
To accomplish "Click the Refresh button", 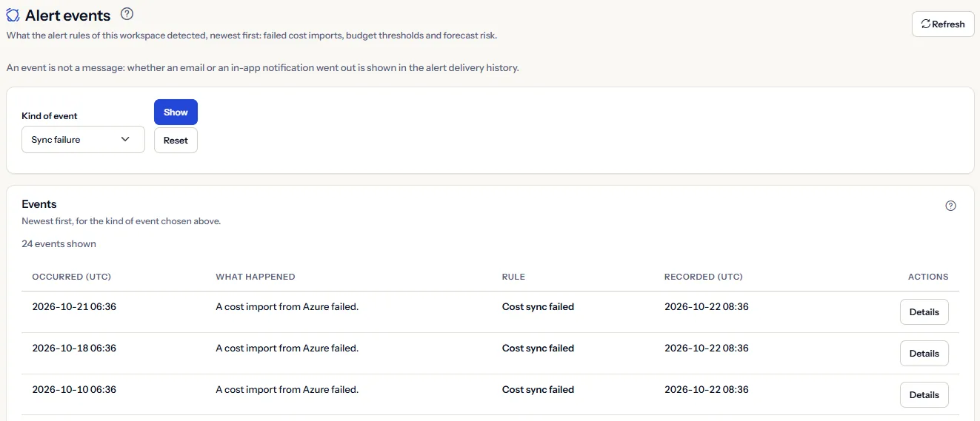I will click(x=943, y=24).
